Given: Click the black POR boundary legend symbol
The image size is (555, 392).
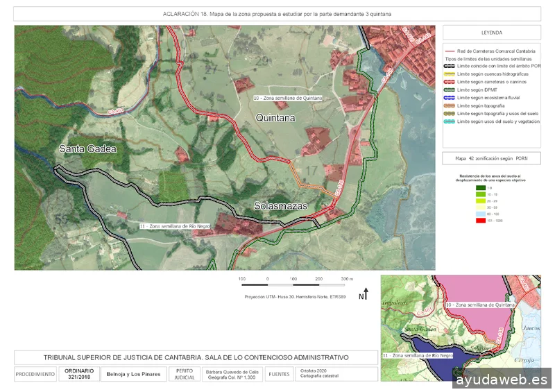Looking at the screenshot, I should point(450,66).
